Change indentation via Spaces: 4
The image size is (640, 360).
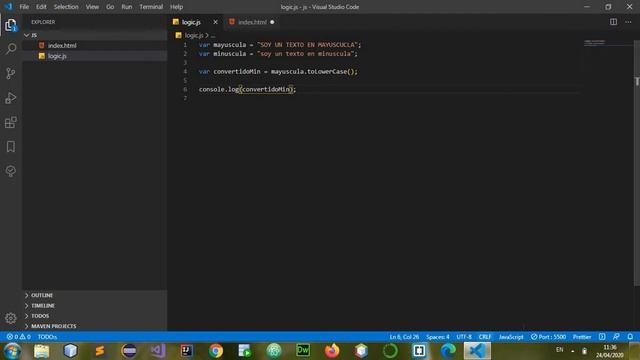438,337
